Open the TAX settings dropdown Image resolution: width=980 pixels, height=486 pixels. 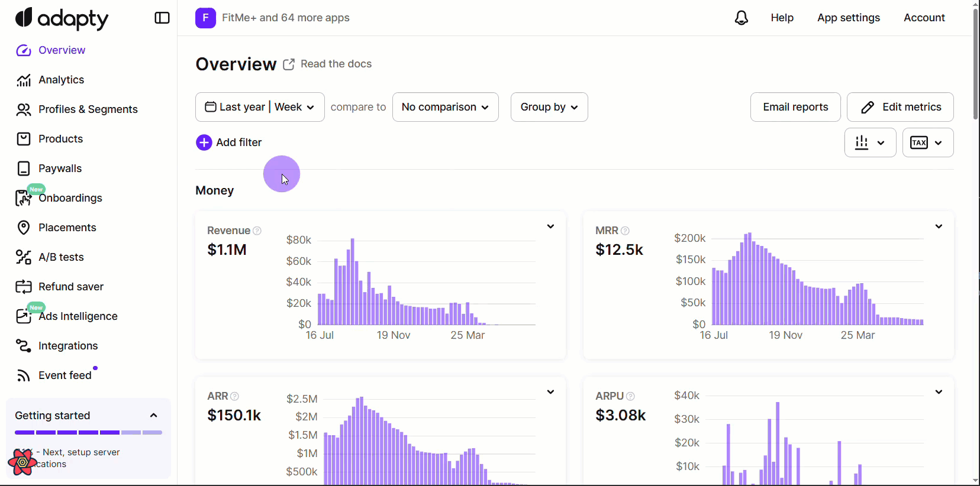928,142
